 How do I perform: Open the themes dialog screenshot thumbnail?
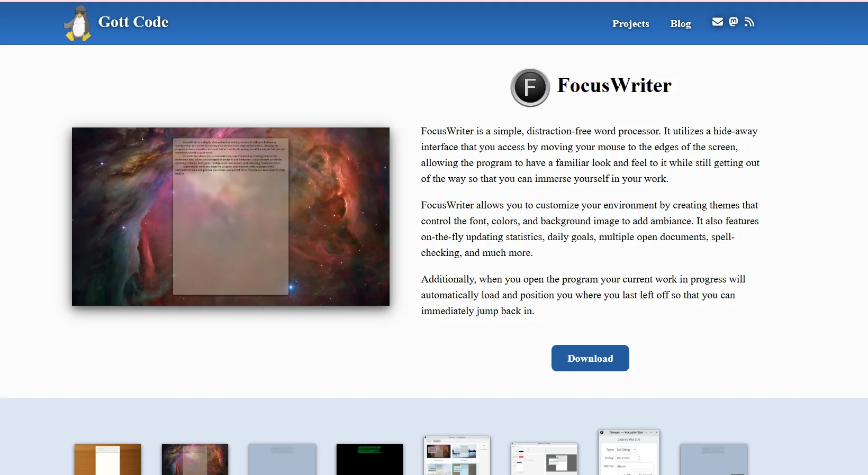457,455
